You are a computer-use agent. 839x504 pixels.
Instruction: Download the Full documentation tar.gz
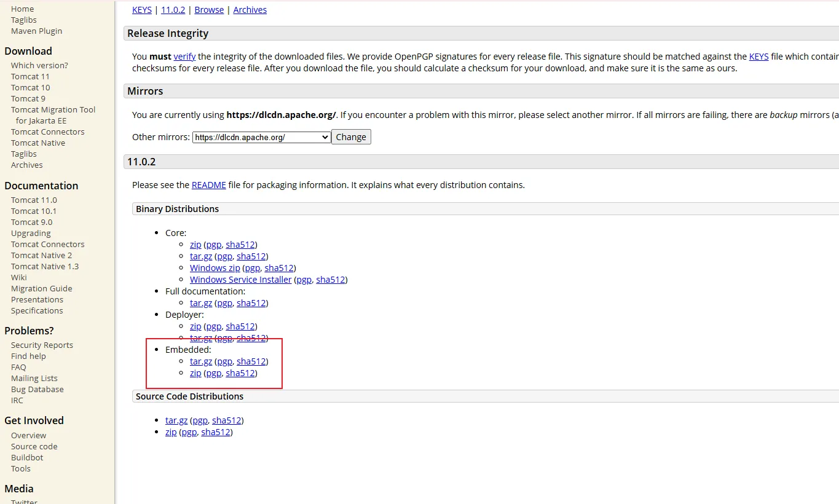click(x=201, y=303)
